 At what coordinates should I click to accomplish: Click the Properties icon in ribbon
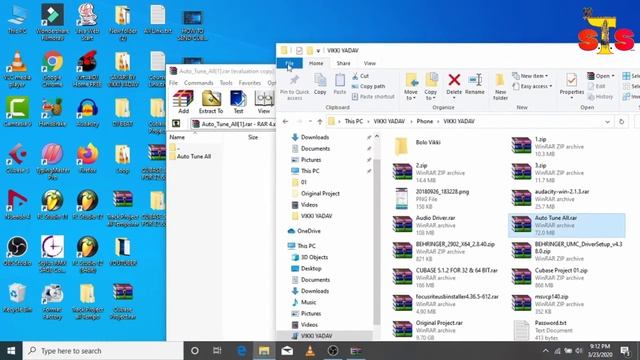pyautogui.click(x=571, y=86)
